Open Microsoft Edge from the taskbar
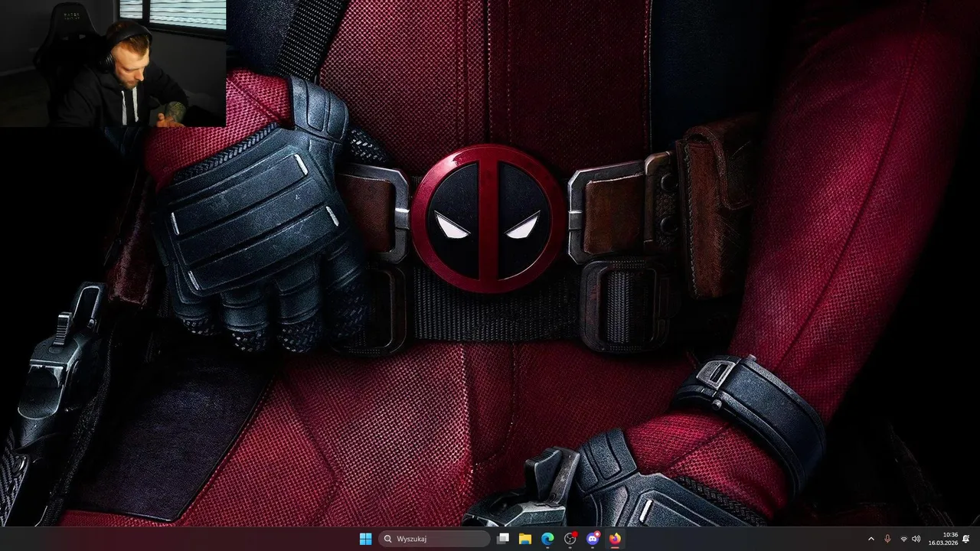Viewport: 980px width, 551px height. pyautogui.click(x=547, y=539)
